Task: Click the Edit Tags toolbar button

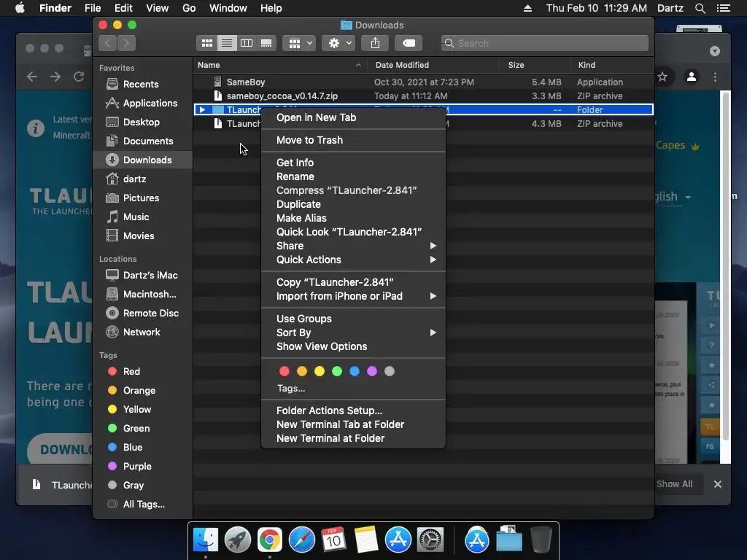Action: (409, 43)
